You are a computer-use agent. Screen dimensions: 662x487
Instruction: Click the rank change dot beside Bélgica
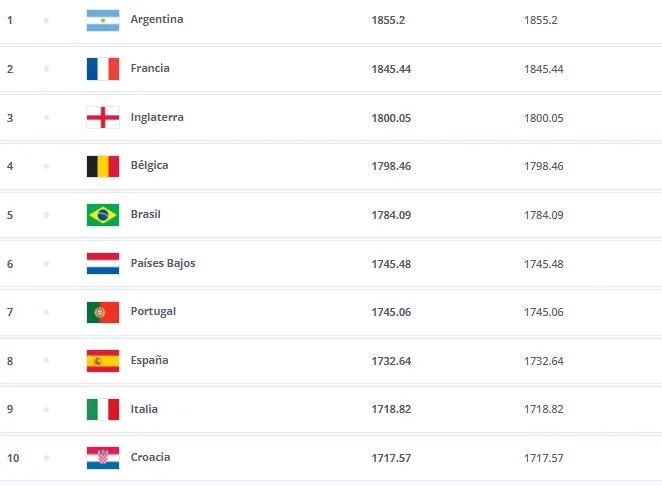tap(46, 166)
